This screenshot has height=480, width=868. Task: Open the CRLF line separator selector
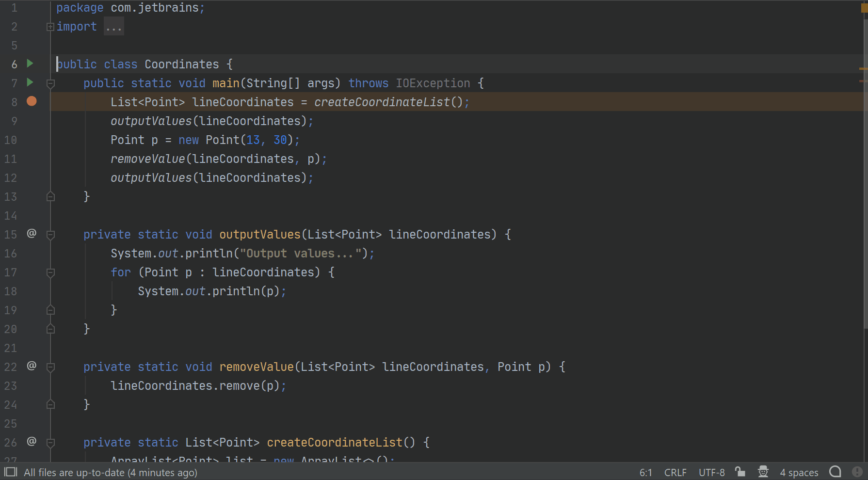coord(675,471)
